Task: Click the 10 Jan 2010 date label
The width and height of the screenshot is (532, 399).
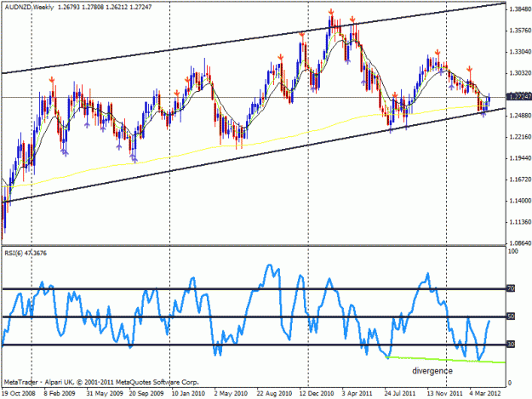Action: pyautogui.click(x=188, y=393)
